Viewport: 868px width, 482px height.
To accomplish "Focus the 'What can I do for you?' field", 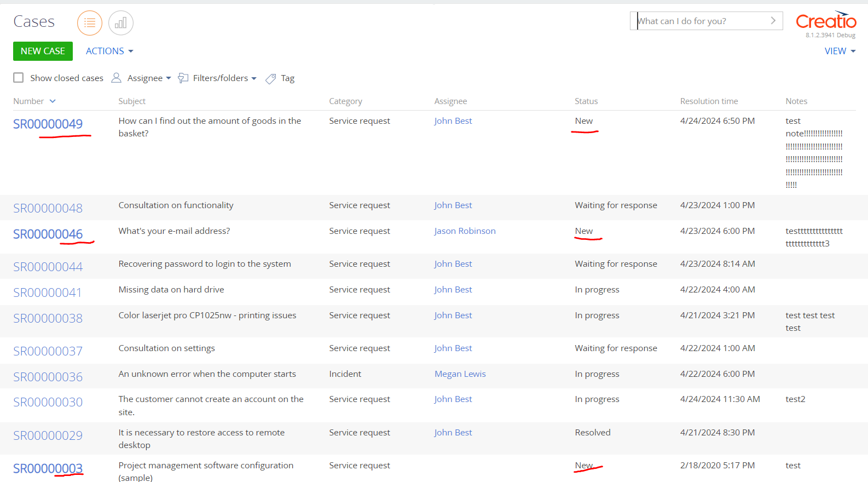I will (x=701, y=21).
